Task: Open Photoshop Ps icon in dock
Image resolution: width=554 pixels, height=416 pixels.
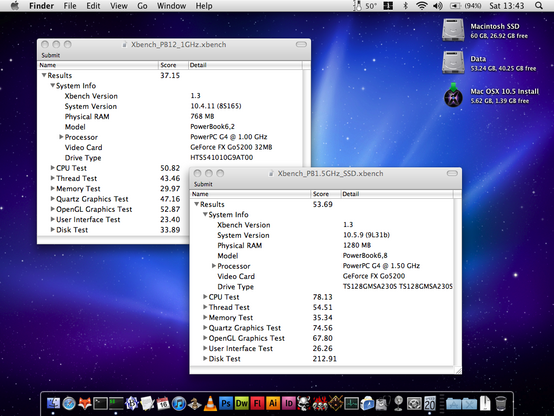Action: [x=226, y=403]
